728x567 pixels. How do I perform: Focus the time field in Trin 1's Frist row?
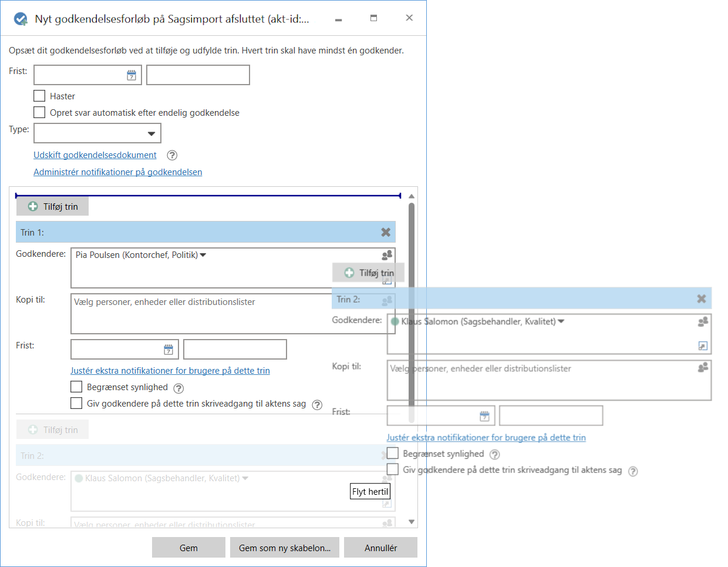tap(235, 350)
